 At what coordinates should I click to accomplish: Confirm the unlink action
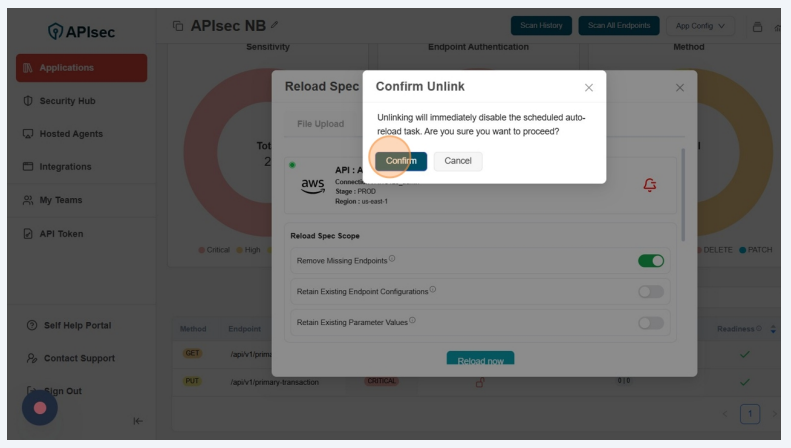401,161
